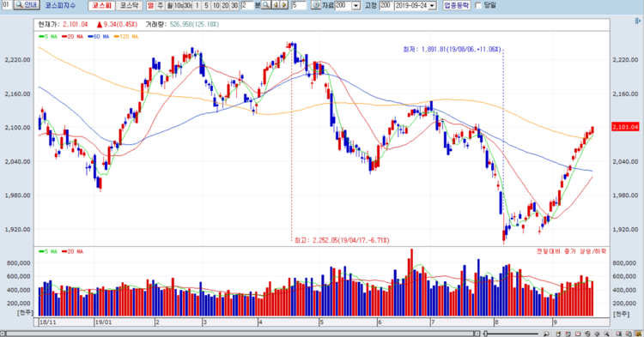Click the 18/11 date marker on time axis
644x337 pixels.
(47, 322)
